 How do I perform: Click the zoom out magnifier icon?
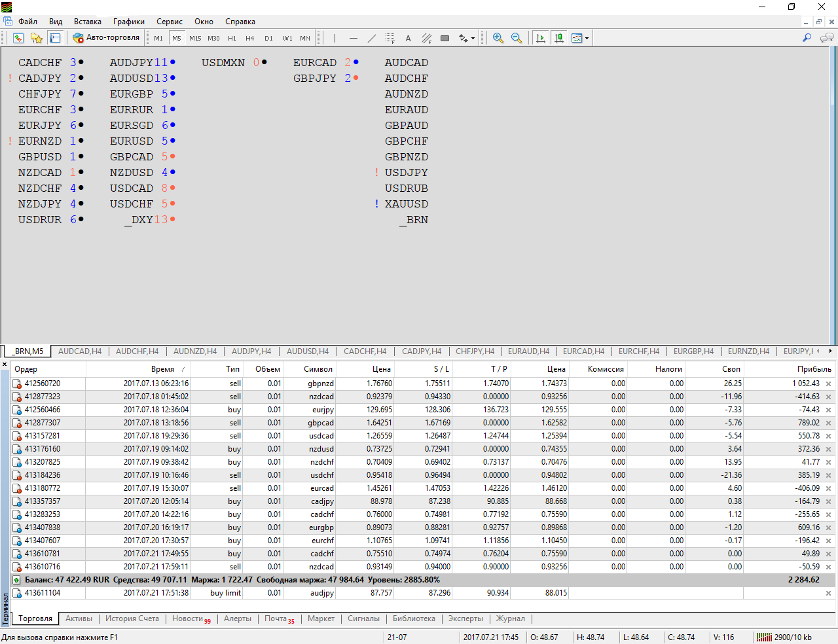(517, 38)
